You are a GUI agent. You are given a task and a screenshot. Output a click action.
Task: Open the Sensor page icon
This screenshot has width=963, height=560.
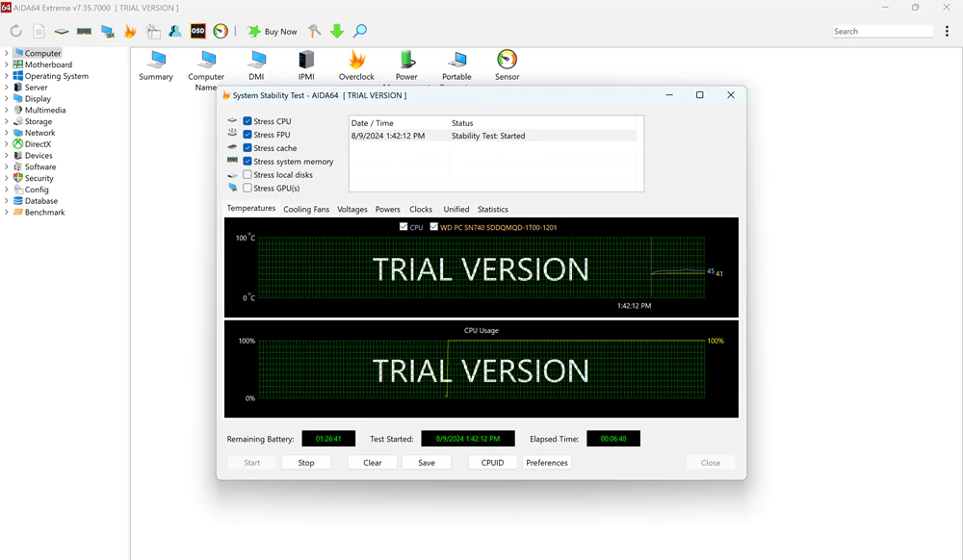(x=508, y=65)
